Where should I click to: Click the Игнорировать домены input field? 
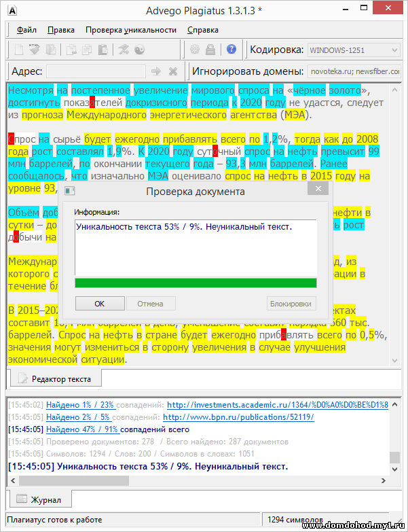354,71
